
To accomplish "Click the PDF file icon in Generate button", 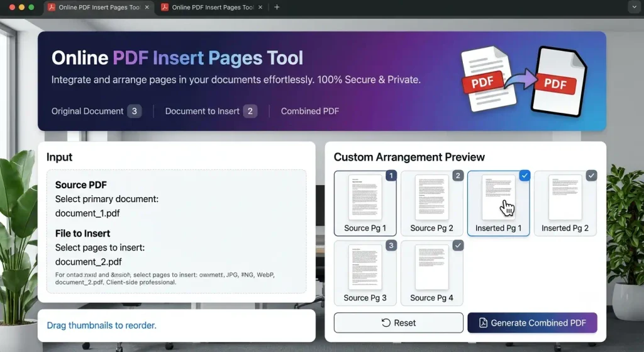I will click(483, 323).
